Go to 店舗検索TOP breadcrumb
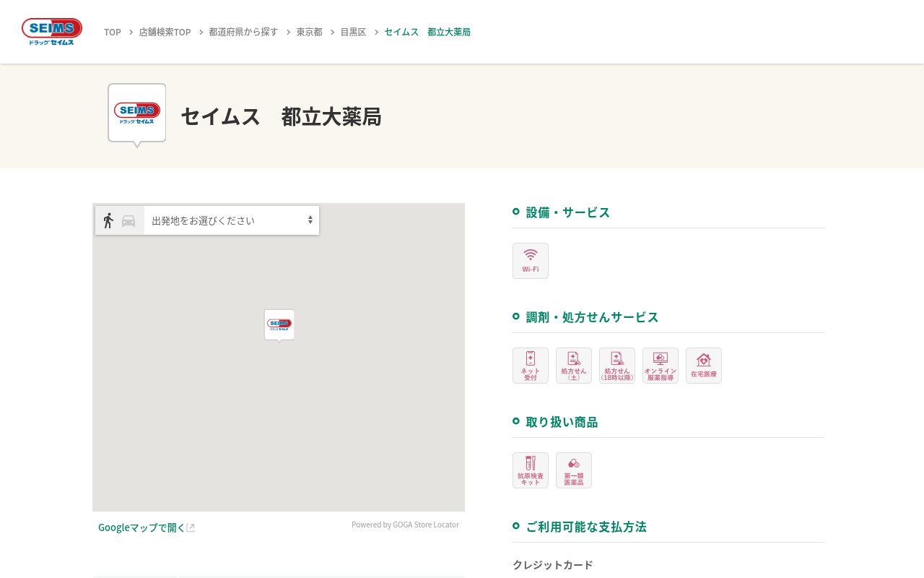The height and width of the screenshot is (578, 924). click(165, 33)
